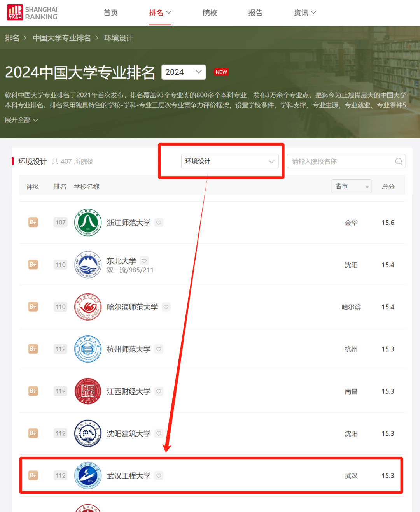The image size is (420, 512).
Task: Click Zhejiang Normal University emblem
Action: point(88,223)
